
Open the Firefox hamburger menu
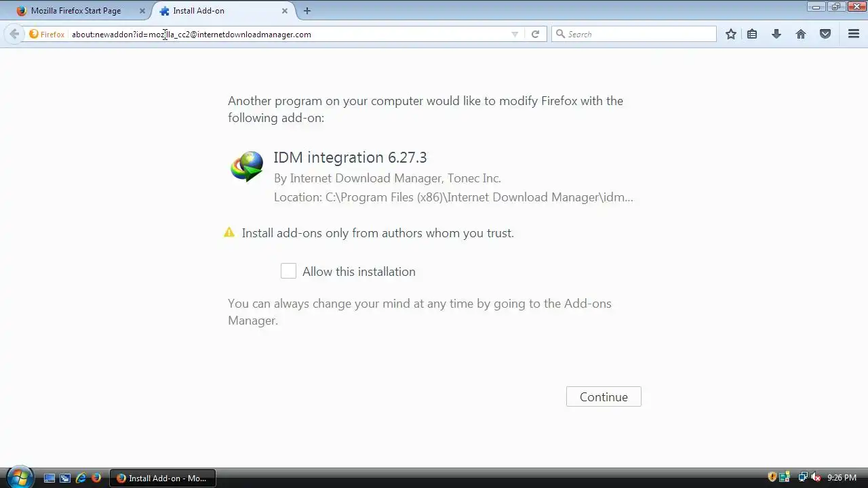(854, 34)
